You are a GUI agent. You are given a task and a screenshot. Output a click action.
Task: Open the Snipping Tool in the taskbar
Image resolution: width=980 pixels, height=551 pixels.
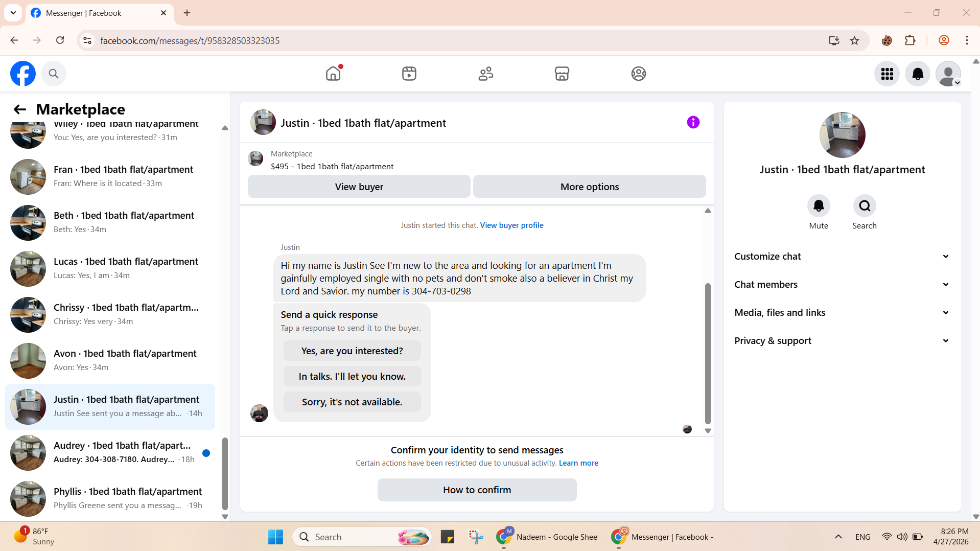476,537
